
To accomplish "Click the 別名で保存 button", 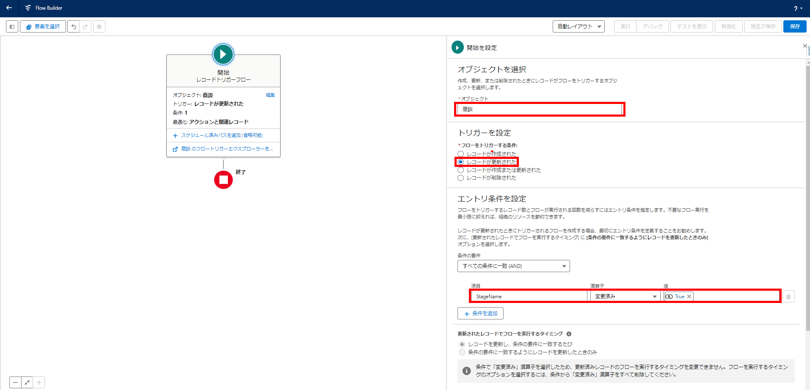I will [x=763, y=26].
